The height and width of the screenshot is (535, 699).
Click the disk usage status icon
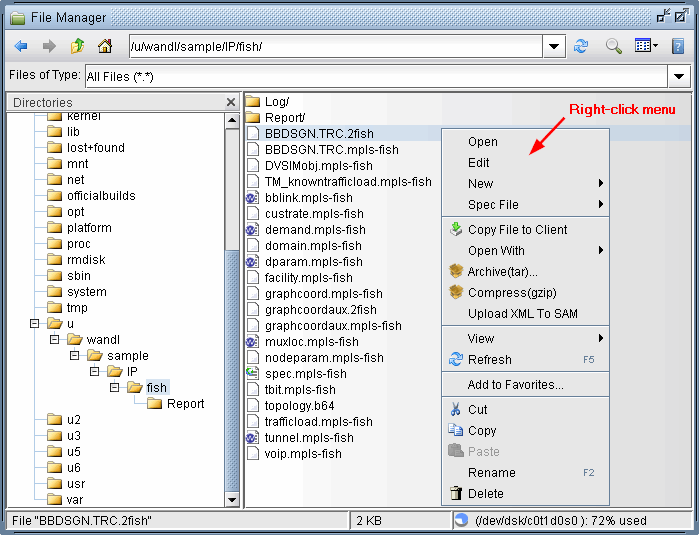click(x=461, y=520)
